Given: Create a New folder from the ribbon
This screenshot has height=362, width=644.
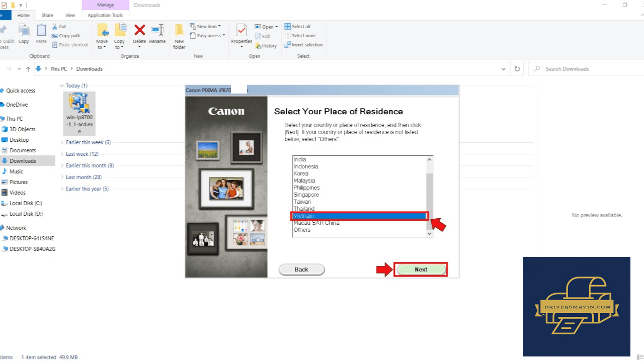Looking at the screenshot, I should point(180,36).
